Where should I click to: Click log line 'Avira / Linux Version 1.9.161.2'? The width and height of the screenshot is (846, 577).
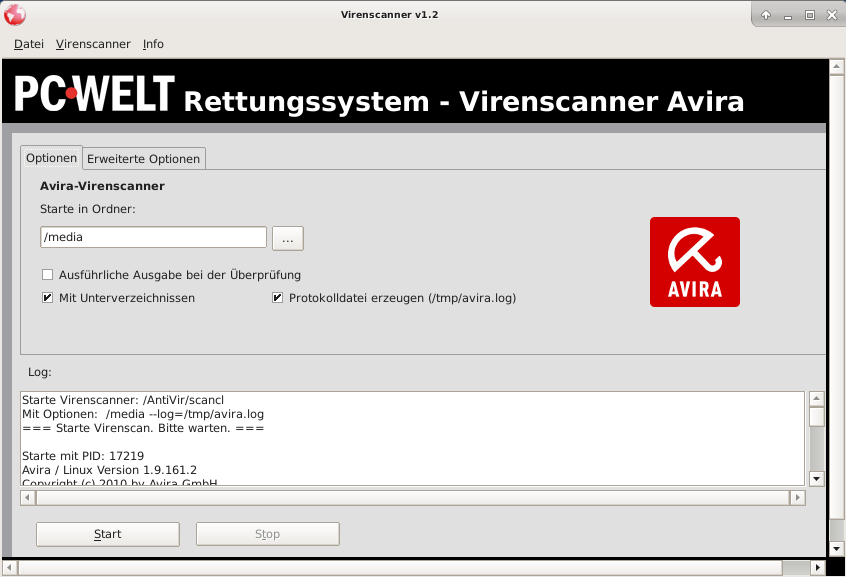coord(110,470)
